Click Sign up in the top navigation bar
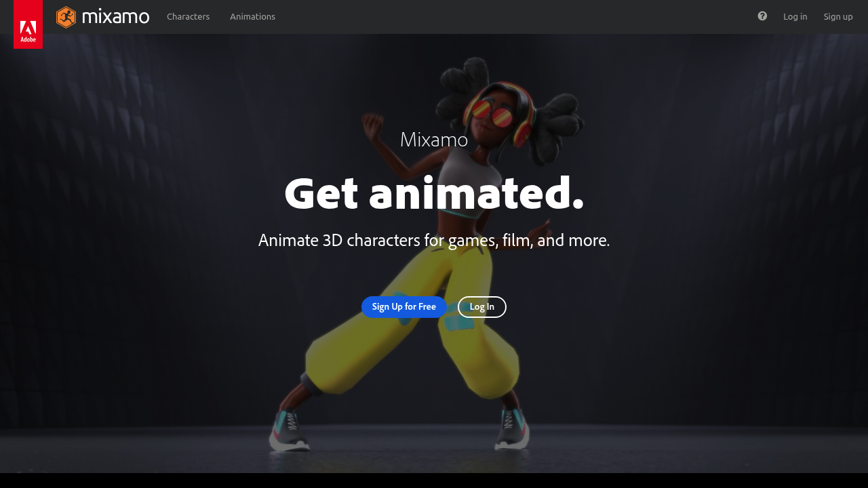Viewport: 868px width, 488px height. click(x=838, y=17)
